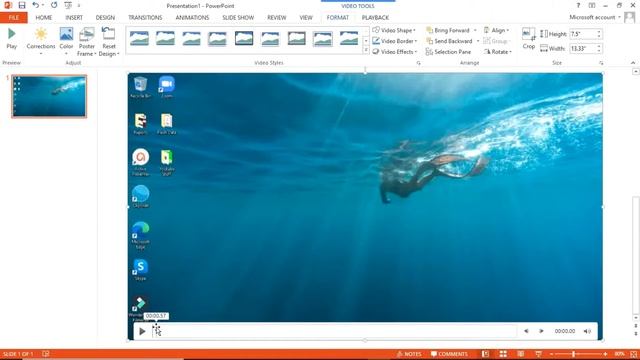Decrease width with the down stepper
The height and width of the screenshot is (360, 640).
point(599,51)
